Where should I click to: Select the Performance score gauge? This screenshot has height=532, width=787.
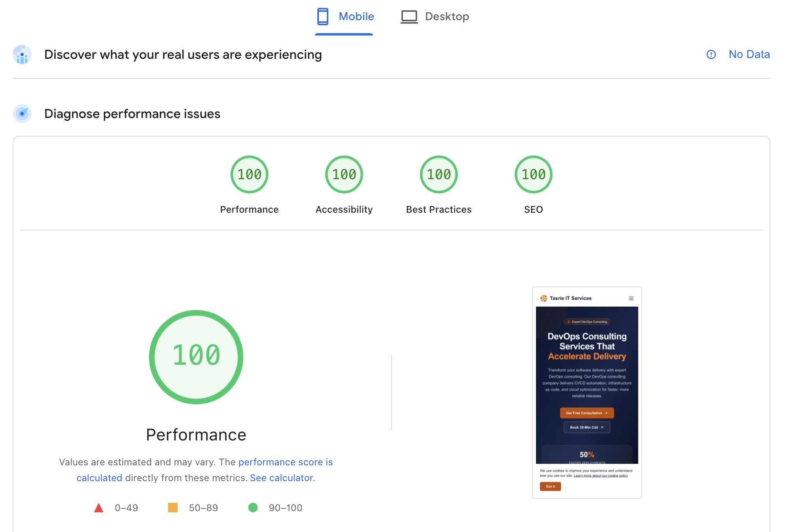click(249, 174)
